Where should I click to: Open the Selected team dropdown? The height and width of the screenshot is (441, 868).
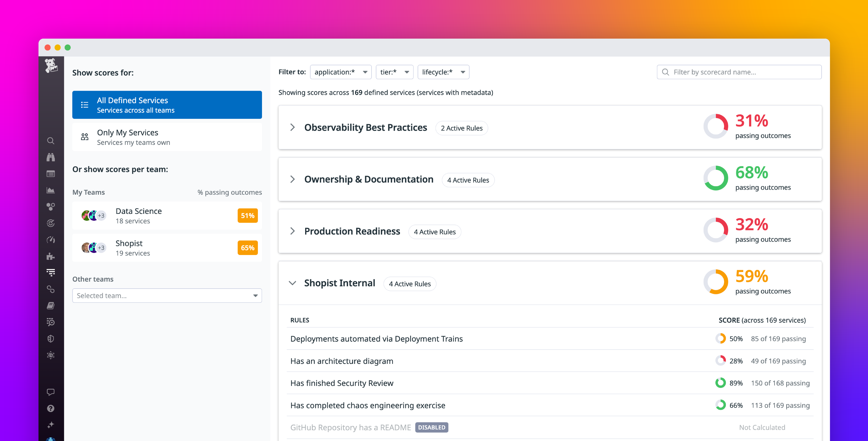coord(167,295)
